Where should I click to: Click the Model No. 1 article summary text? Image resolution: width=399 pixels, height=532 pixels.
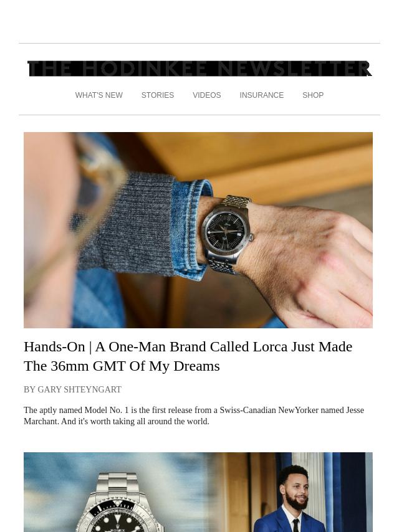click(x=193, y=416)
